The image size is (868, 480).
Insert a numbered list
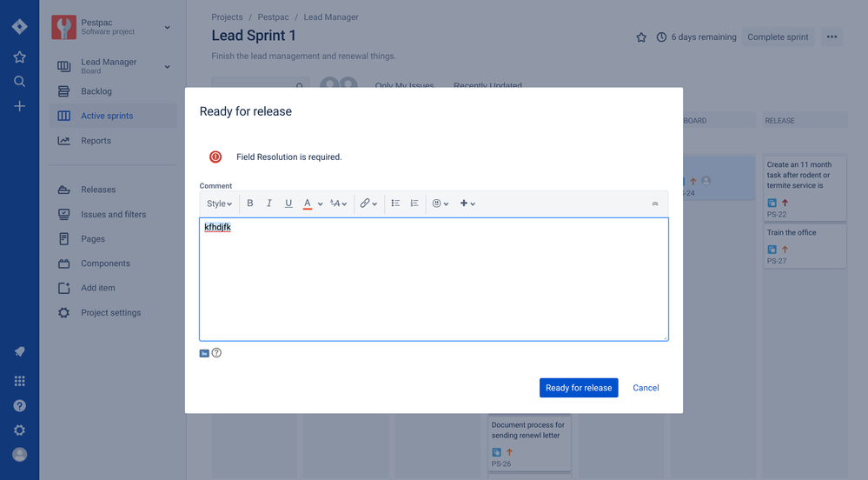click(x=414, y=203)
